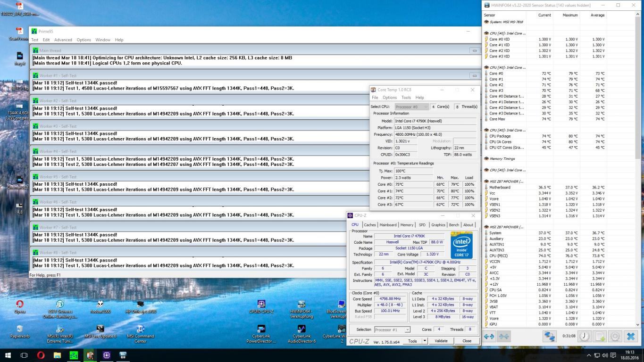
Task: Open HWiNFO64 Verknüpfung desktop shortcut
Action: point(301,309)
